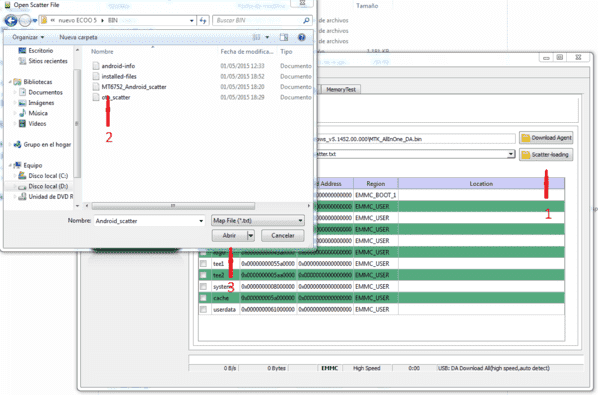Image resolution: width=598 pixels, height=395 pixels.
Task: Click the forward navigation arrow in the file dialog
Action: tap(25, 21)
